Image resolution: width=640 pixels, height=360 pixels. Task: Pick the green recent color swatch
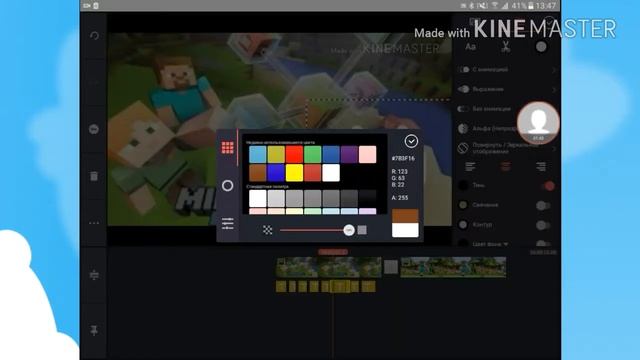point(313,155)
